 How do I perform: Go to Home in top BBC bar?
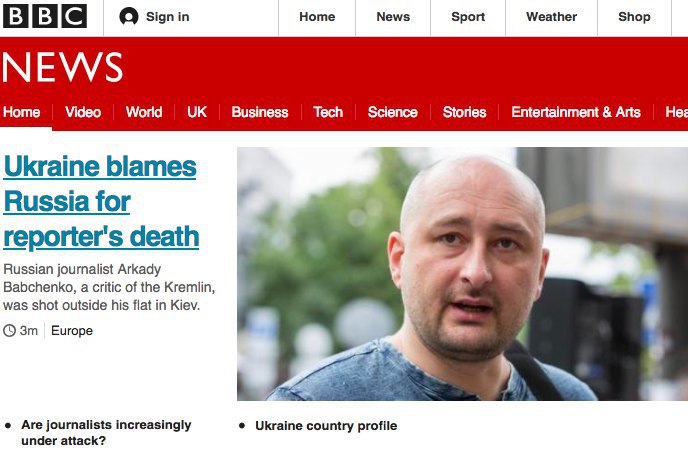point(317,17)
